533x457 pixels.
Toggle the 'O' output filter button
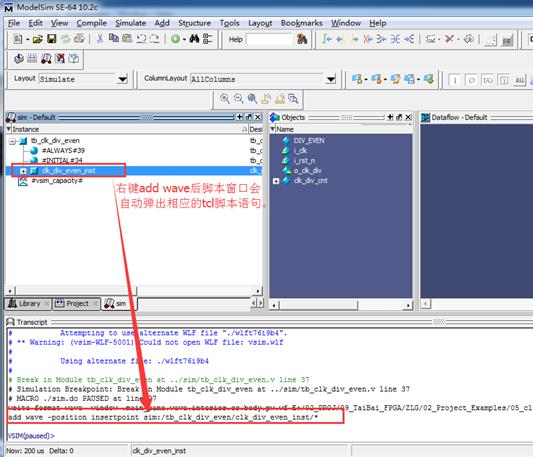(x=471, y=80)
